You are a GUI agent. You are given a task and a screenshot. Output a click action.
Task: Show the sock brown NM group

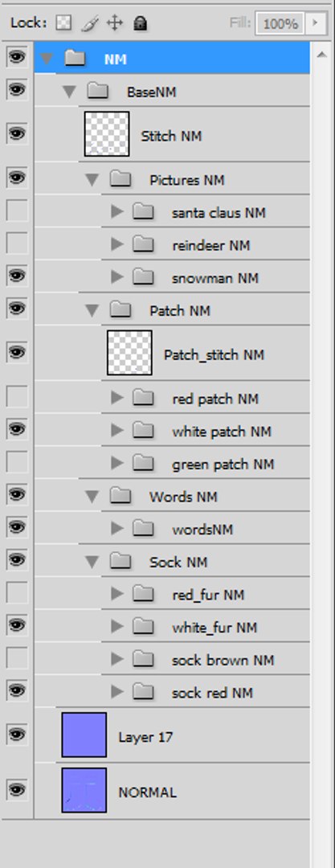pyautogui.click(x=17, y=658)
